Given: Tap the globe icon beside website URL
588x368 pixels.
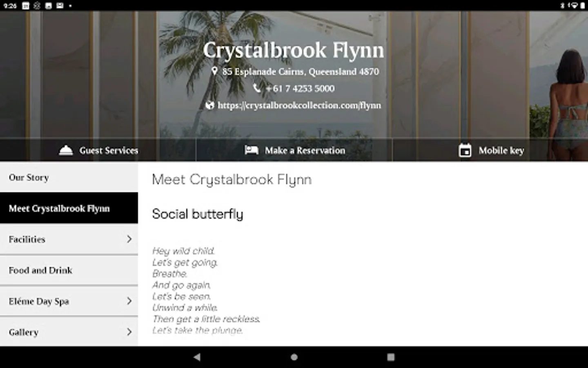Looking at the screenshot, I should point(209,105).
